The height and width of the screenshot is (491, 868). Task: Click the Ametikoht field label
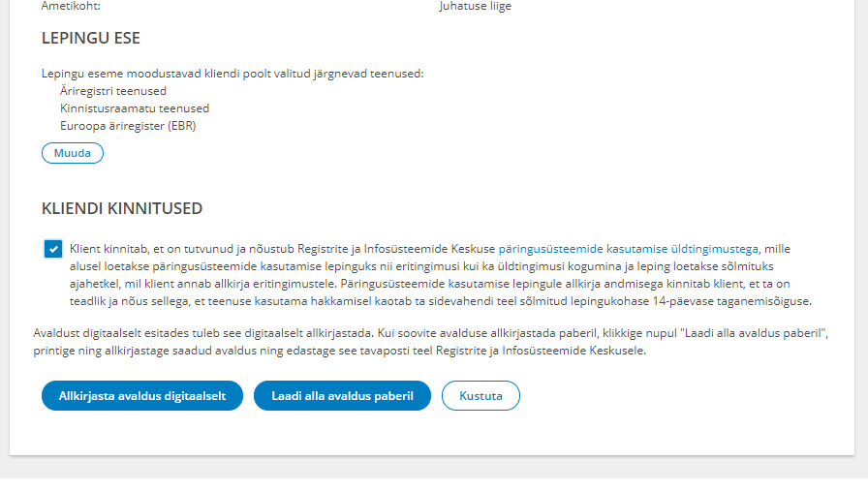(x=71, y=7)
